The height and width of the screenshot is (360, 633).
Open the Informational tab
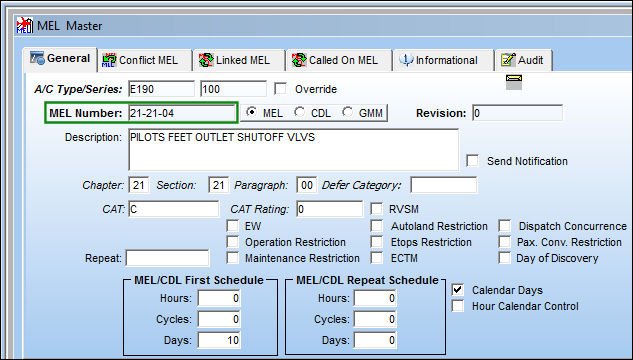click(x=443, y=60)
